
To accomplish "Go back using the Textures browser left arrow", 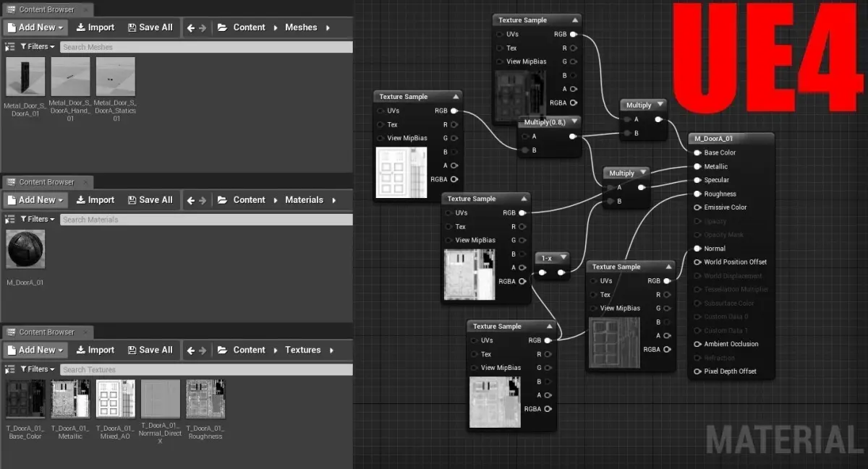I will click(190, 350).
